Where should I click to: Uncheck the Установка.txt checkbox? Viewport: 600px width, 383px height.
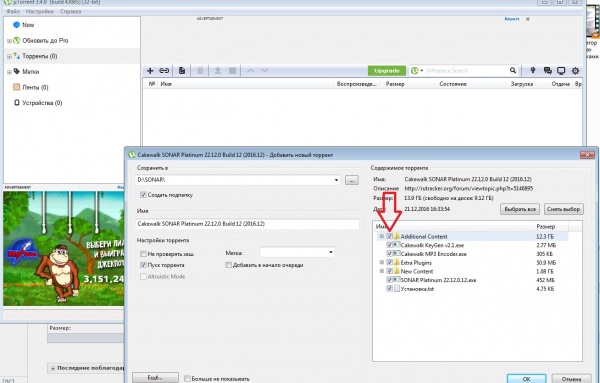click(389, 289)
